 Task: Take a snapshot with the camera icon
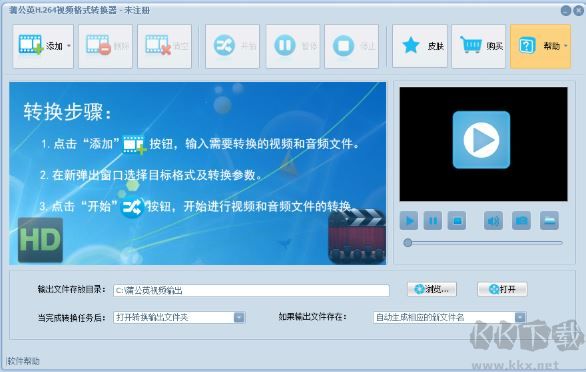pos(521,221)
